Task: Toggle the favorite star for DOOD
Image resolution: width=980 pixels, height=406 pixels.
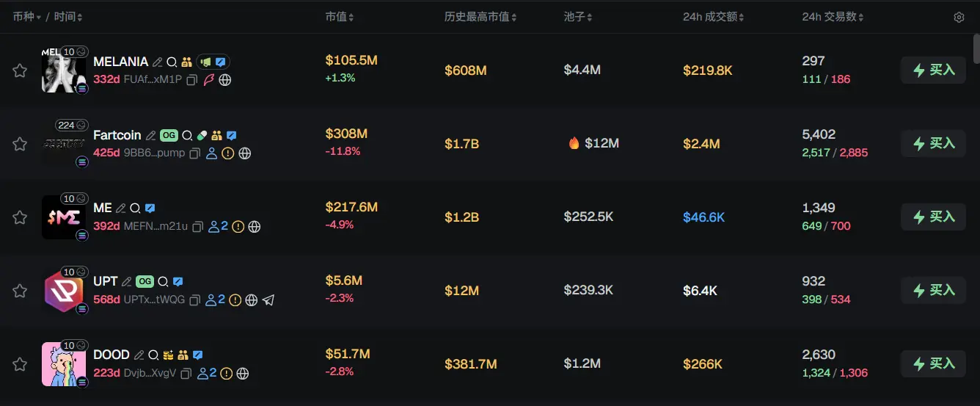Action: (20, 364)
